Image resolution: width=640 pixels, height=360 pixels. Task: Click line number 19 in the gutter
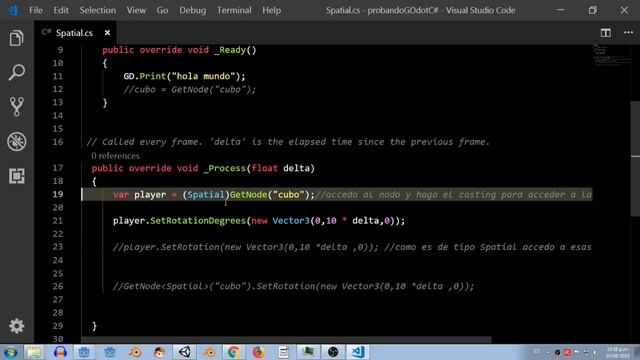pyautogui.click(x=58, y=194)
